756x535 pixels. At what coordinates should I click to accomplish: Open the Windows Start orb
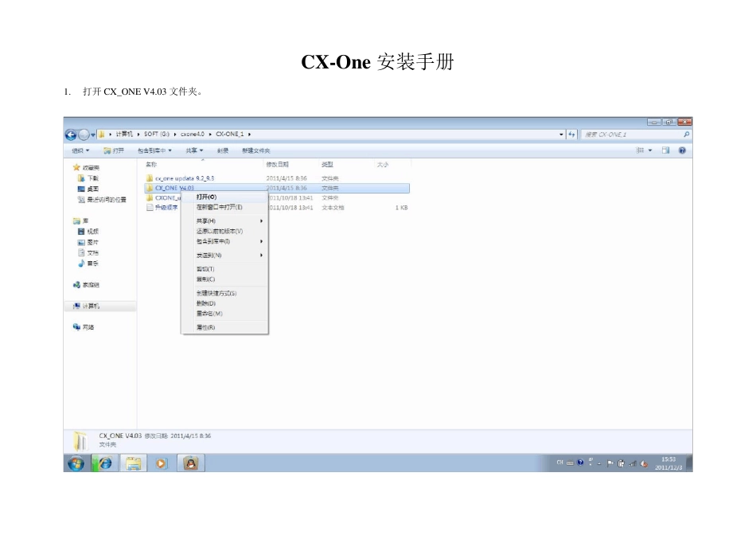76,463
